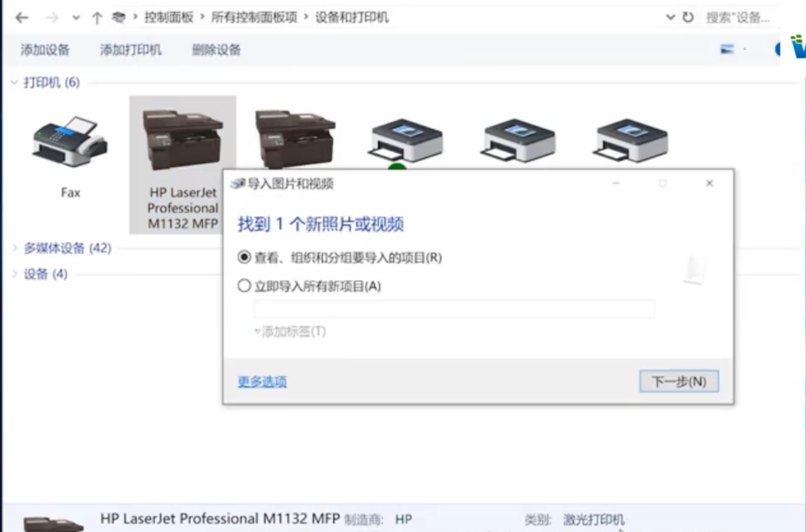Navigate up one folder level
This screenshot has height=532, width=806.
click(97, 18)
